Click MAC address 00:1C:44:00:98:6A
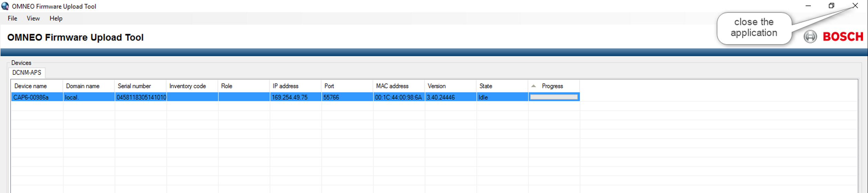868x193 pixels. pyautogui.click(x=399, y=97)
